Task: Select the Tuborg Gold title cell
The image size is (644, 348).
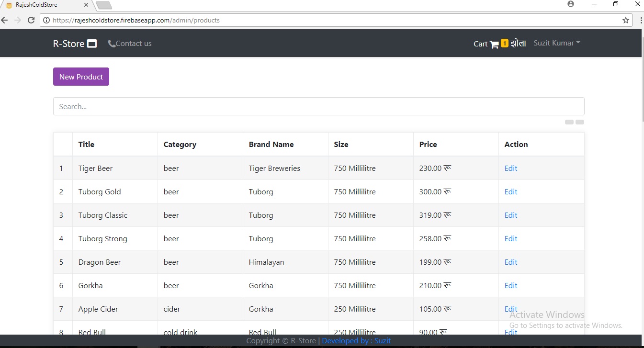Action: coord(115,191)
